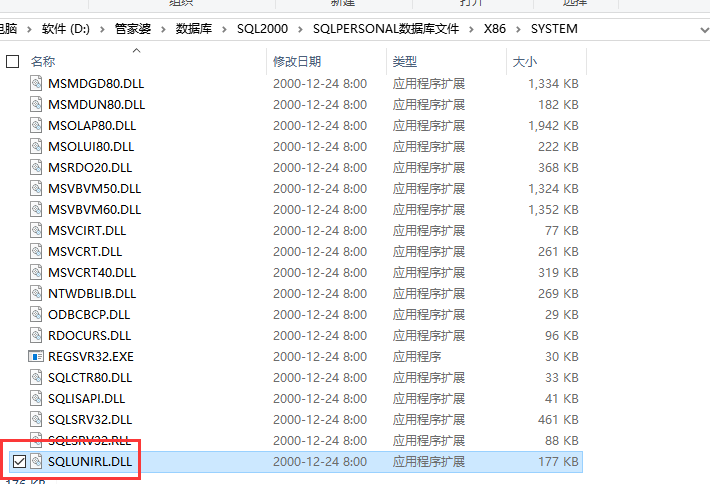
Task: Sort files by 类型 column header
Action: tap(405, 61)
